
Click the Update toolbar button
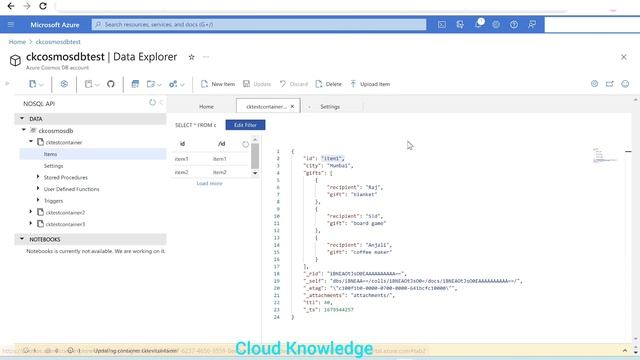pyautogui.click(x=257, y=84)
